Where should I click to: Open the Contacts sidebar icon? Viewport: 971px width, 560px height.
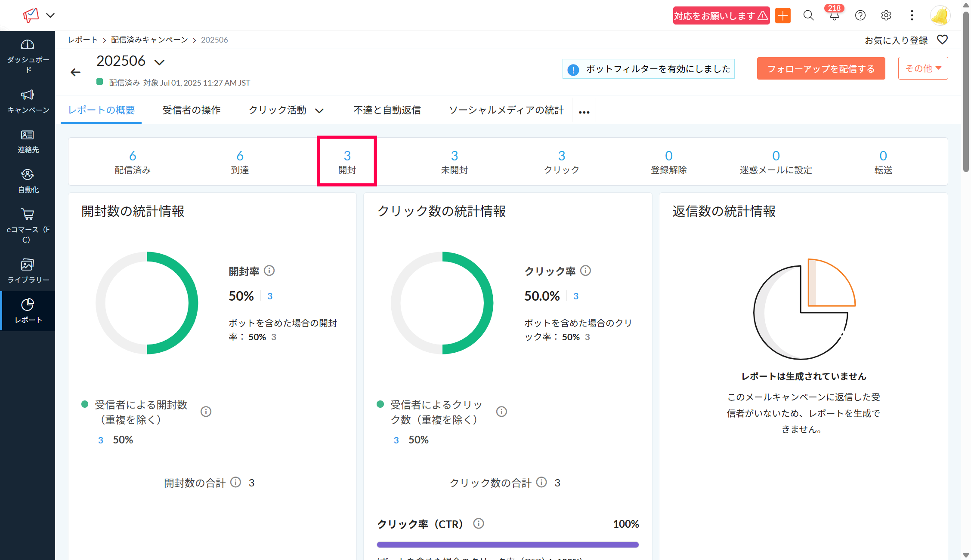pos(28,135)
